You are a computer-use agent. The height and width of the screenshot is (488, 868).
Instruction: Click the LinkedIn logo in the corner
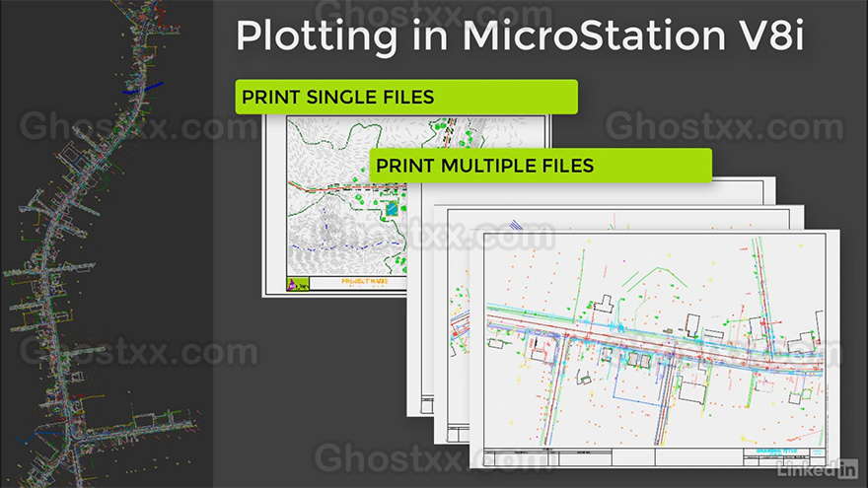(x=817, y=469)
